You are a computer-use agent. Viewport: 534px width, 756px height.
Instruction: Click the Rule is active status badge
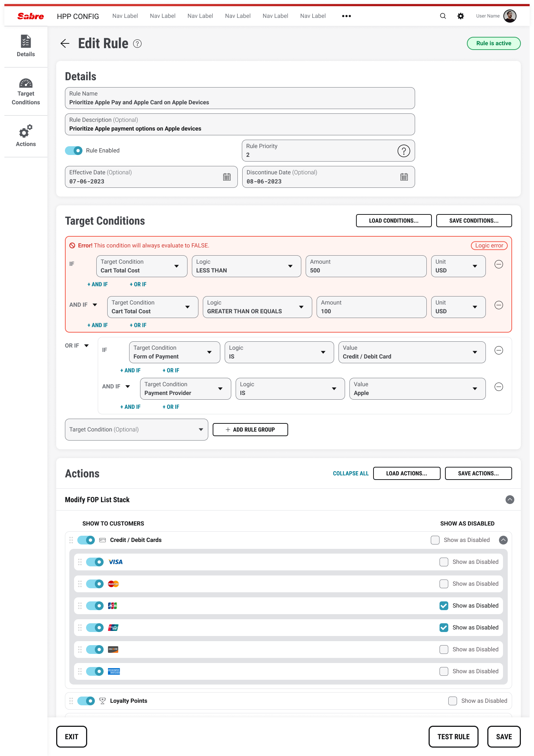point(494,43)
